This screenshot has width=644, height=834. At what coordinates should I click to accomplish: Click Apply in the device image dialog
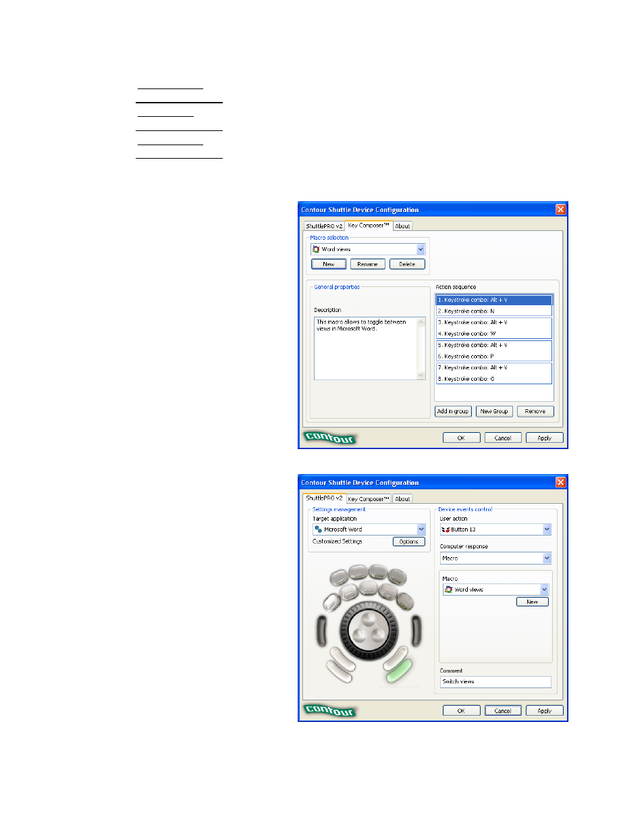[545, 710]
